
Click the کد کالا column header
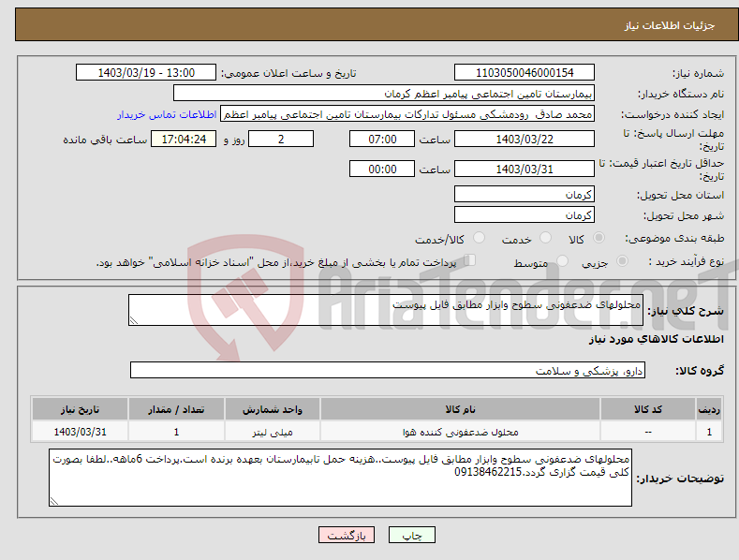pos(648,409)
